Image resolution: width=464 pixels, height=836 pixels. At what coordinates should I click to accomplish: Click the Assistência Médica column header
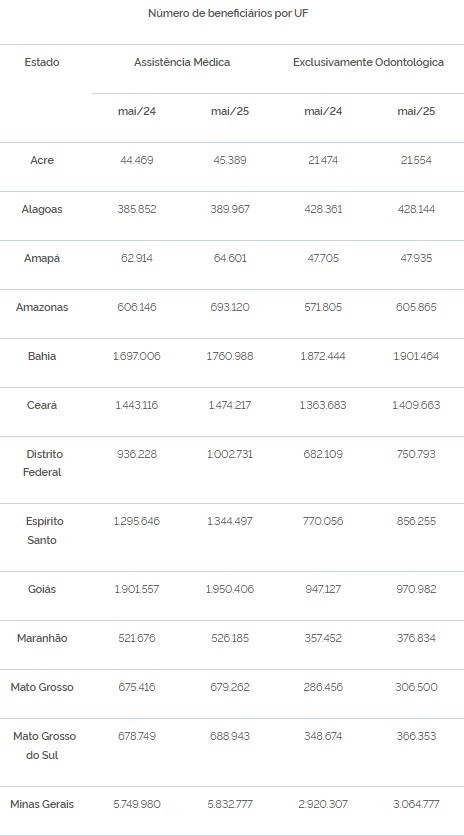coord(182,62)
